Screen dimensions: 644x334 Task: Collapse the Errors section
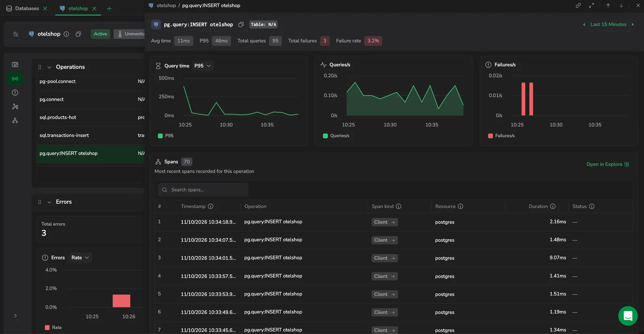(49, 202)
